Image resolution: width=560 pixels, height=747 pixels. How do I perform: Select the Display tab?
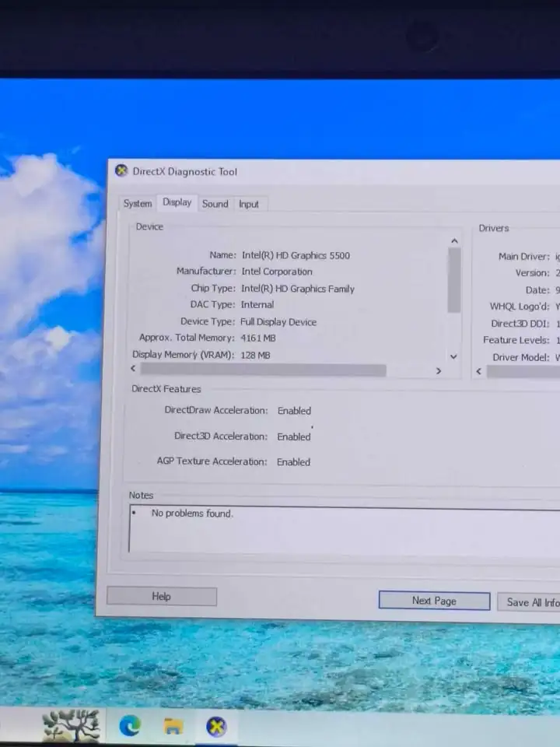coord(177,202)
